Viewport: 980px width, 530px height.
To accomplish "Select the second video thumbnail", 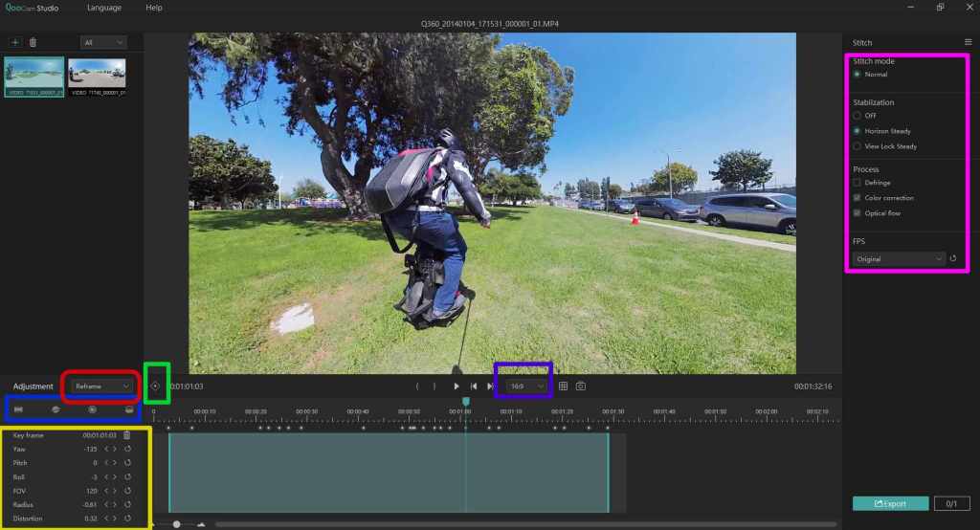I will [x=97, y=77].
